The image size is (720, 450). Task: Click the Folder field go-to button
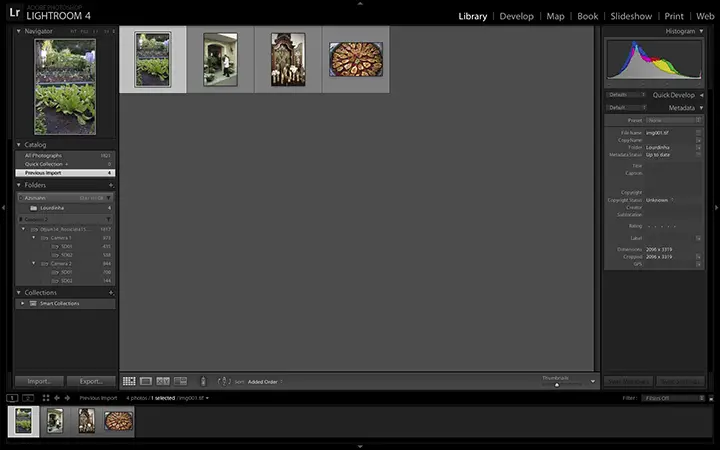[698, 147]
